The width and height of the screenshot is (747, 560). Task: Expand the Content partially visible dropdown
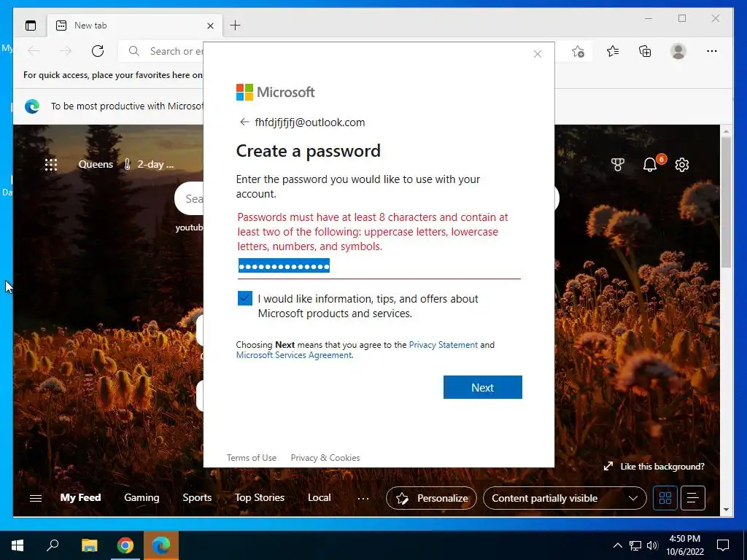click(x=565, y=498)
